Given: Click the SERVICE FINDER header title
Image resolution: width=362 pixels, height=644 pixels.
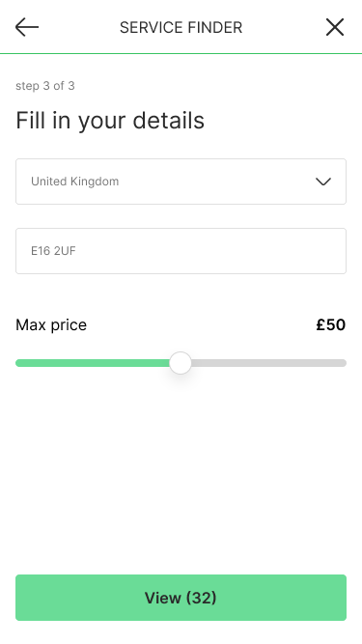Looking at the screenshot, I should (x=181, y=28).
